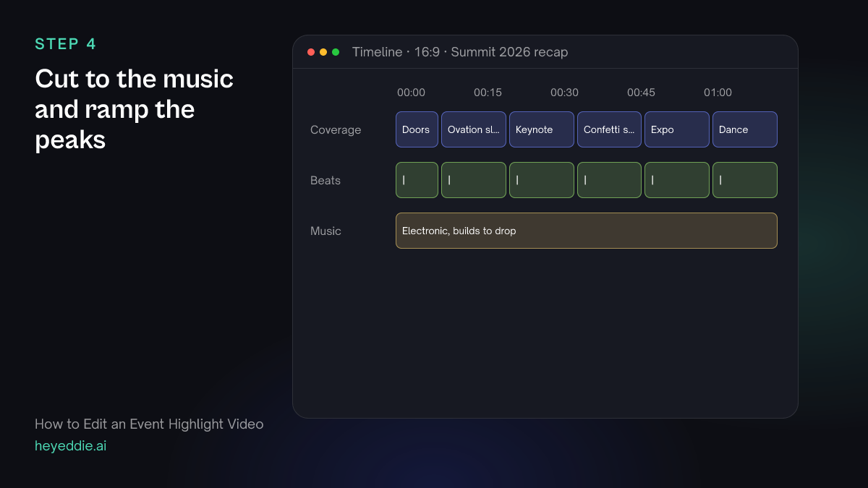Click the Beats clip beneath the Keynote clip
This screenshot has height=488, width=868.
[542, 180]
